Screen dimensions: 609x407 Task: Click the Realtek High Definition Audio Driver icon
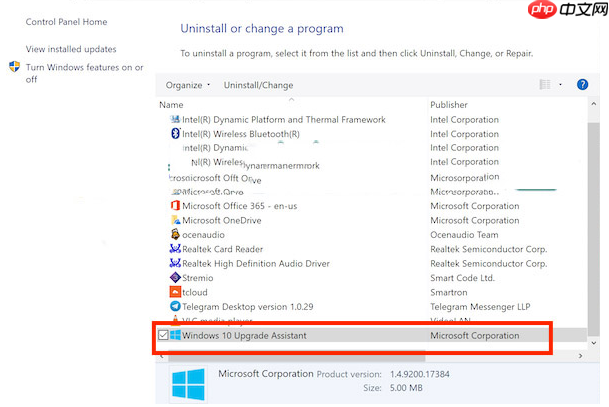(175, 263)
